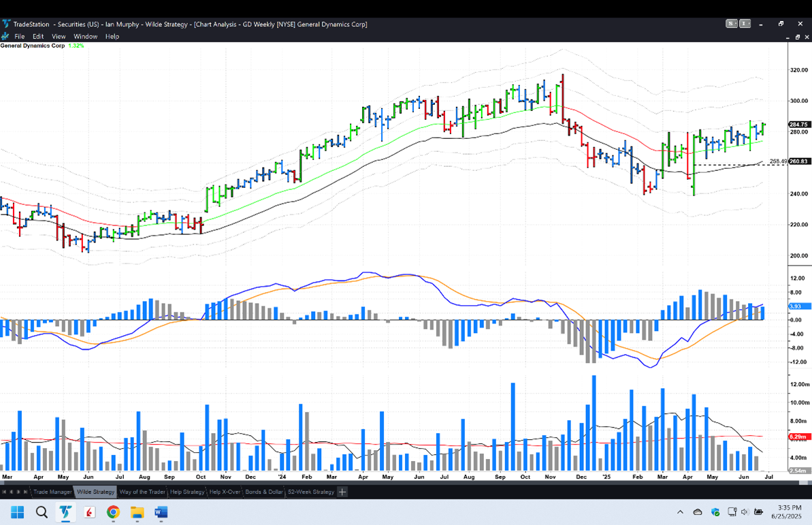Open Microsoft Word from the taskbar
This screenshot has width=812, height=525.
tap(161, 511)
